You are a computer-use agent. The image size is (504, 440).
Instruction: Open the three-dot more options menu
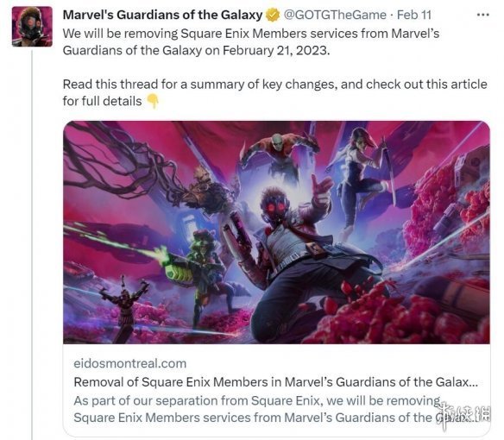[482, 15]
